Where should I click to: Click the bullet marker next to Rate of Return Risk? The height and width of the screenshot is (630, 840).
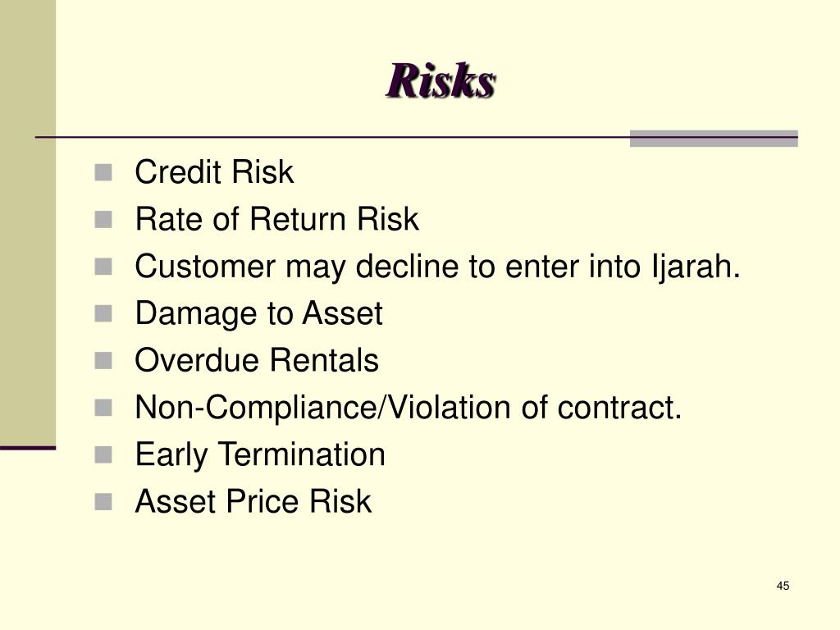tap(103, 220)
